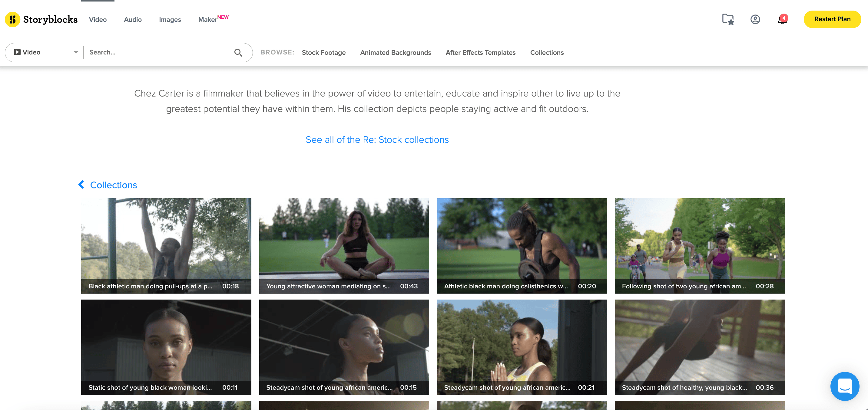Open the account profile icon
The width and height of the screenshot is (868, 410).
click(x=755, y=19)
